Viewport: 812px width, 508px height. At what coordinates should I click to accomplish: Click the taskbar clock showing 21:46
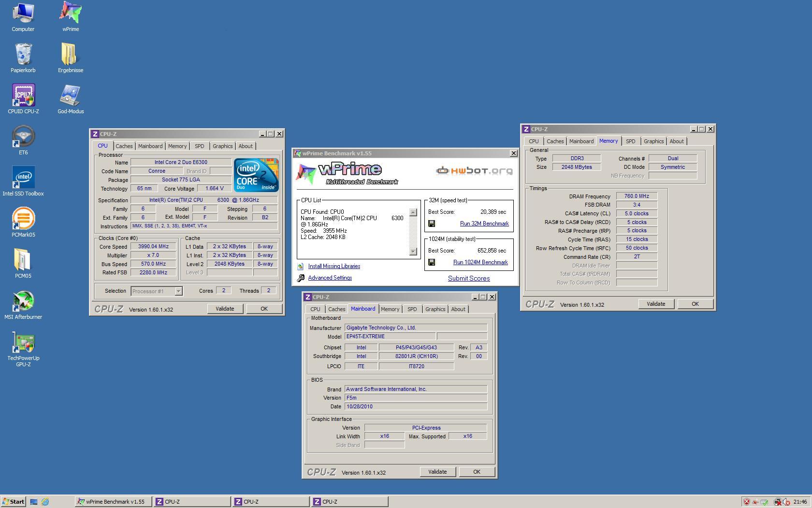pyautogui.click(x=800, y=502)
